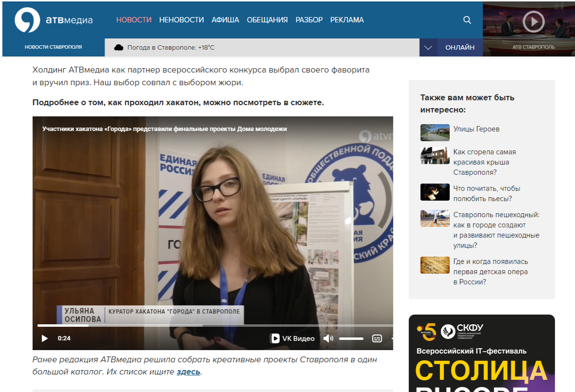Open 'Что почитать, чтобы полюбить пьесы?' link

pyautogui.click(x=487, y=193)
